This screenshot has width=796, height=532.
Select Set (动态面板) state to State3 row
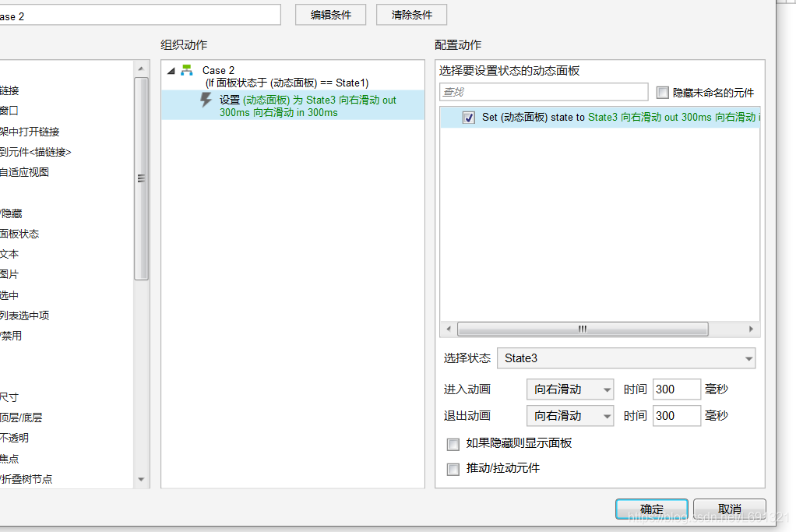pos(600,118)
